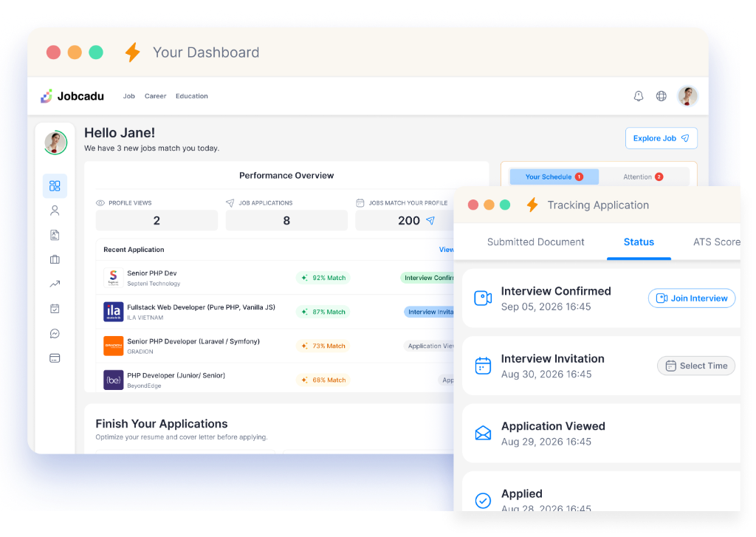
Task: Click the checkmark circle icon for Applied
Action: [x=483, y=500]
